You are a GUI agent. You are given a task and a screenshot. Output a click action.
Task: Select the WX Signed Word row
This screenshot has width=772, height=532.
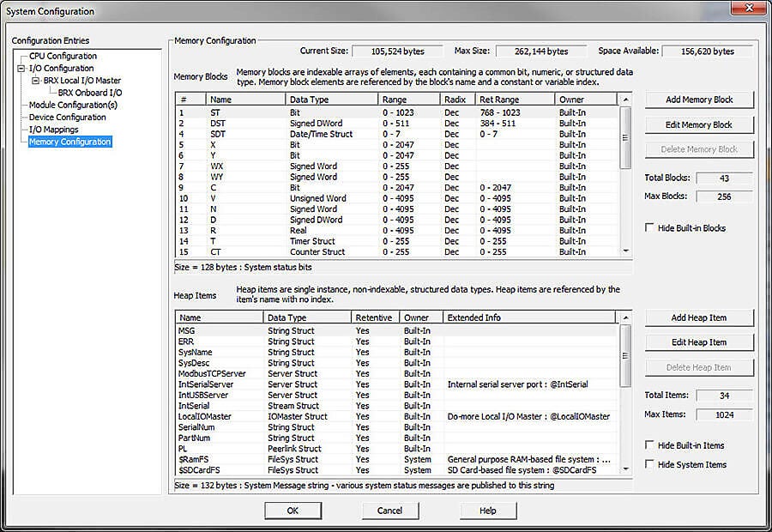tap(397, 166)
